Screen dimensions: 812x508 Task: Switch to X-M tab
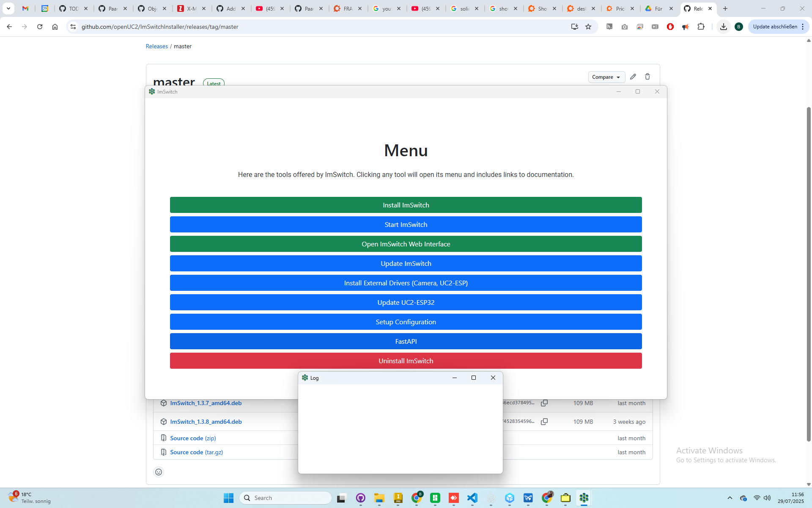click(x=192, y=8)
